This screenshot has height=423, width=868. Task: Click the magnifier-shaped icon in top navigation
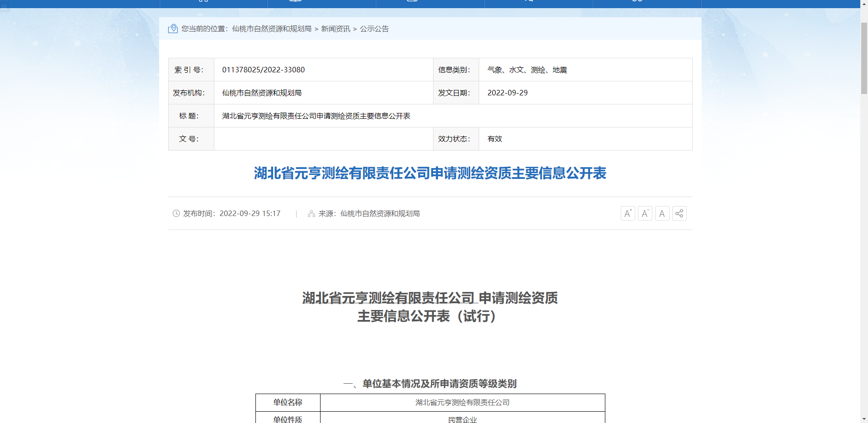pyautogui.click(x=529, y=1)
